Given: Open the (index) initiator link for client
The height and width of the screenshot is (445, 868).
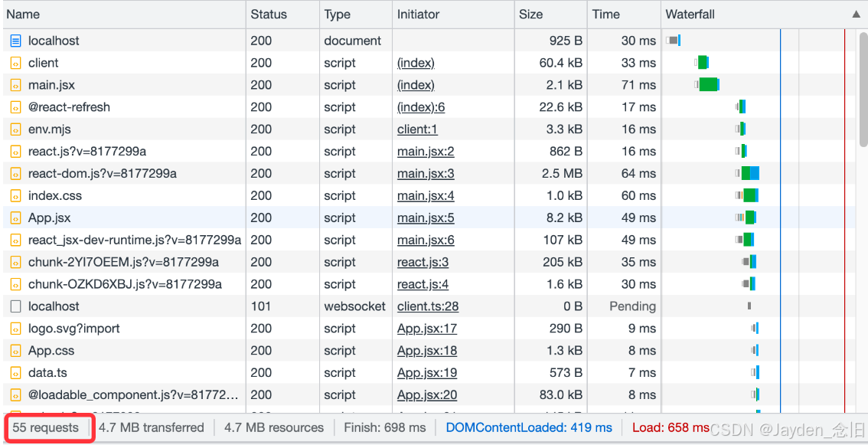Looking at the screenshot, I should (x=416, y=63).
